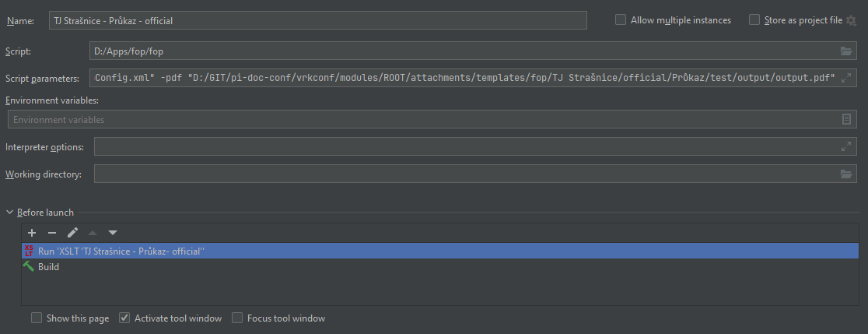
Task: Enable Show this page checkbox
Action: point(37,318)
